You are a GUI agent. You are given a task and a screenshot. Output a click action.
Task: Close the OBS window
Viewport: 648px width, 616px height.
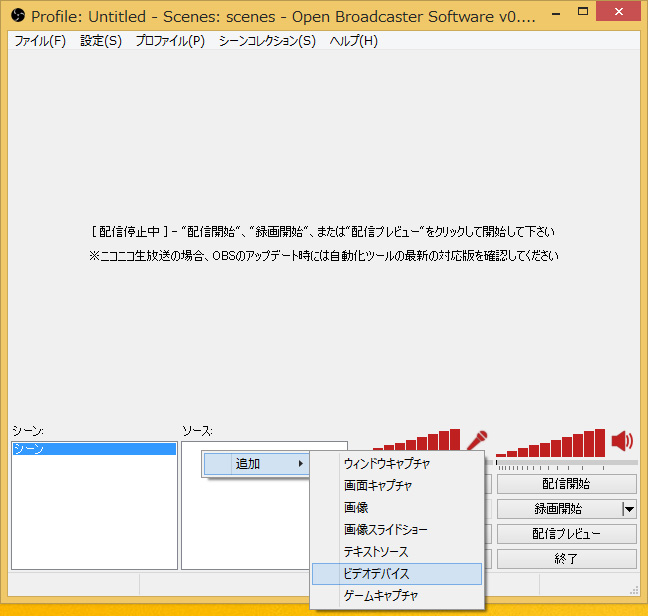pos(618,12)
